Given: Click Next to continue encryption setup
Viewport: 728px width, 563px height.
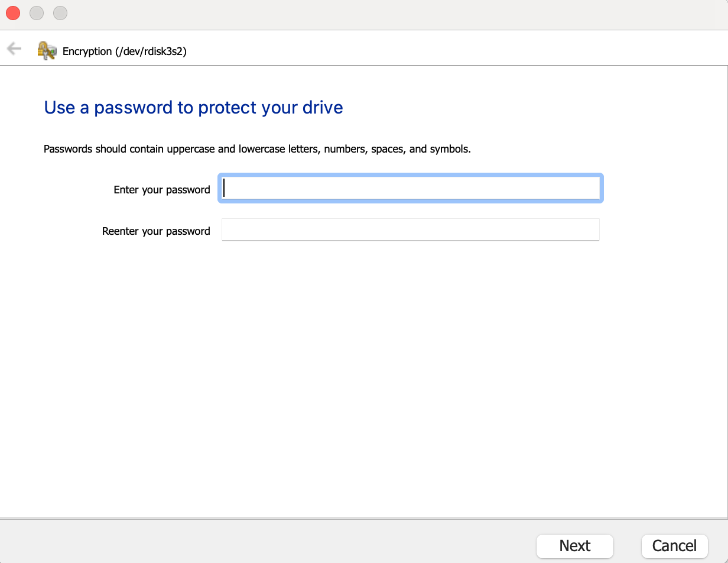Looking at the screenshot, I should point(575,546).
